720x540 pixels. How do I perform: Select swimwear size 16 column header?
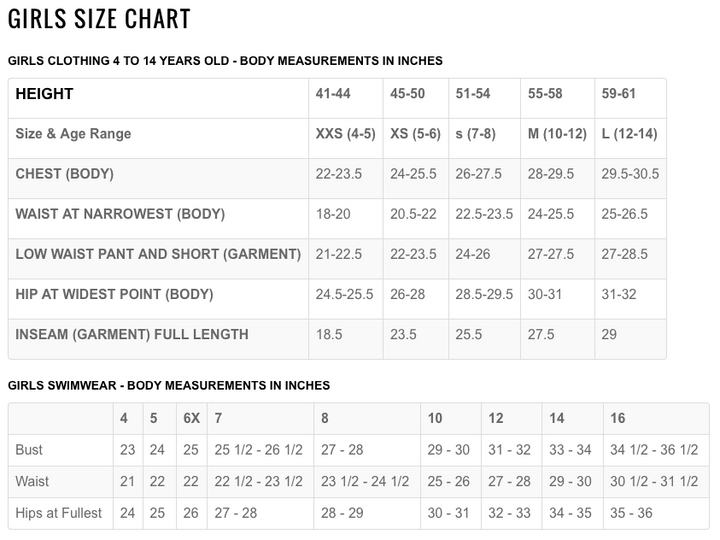(x=617, y=418)
